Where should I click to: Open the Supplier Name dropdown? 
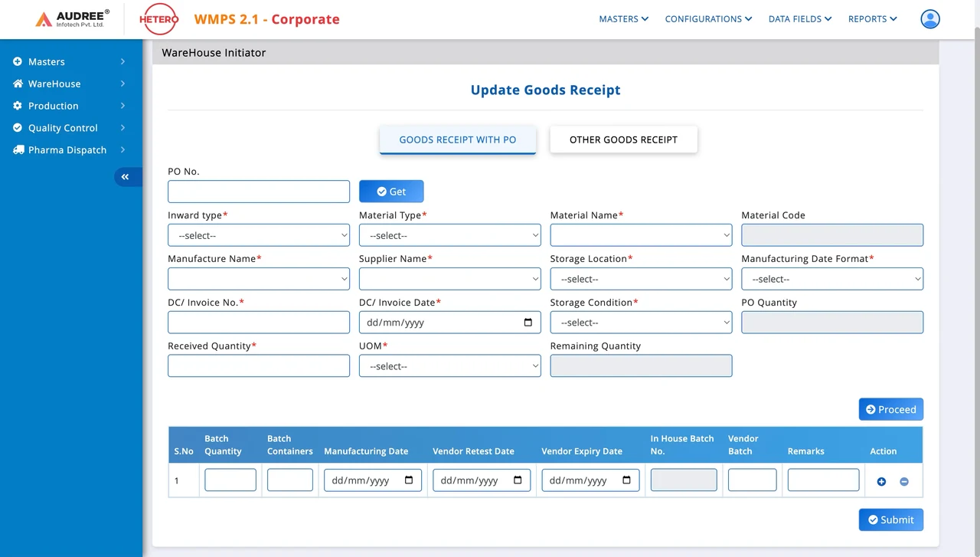point(450,279)
